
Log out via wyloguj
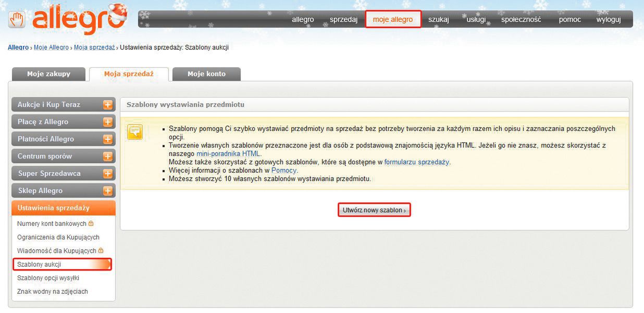pos(609,19)
